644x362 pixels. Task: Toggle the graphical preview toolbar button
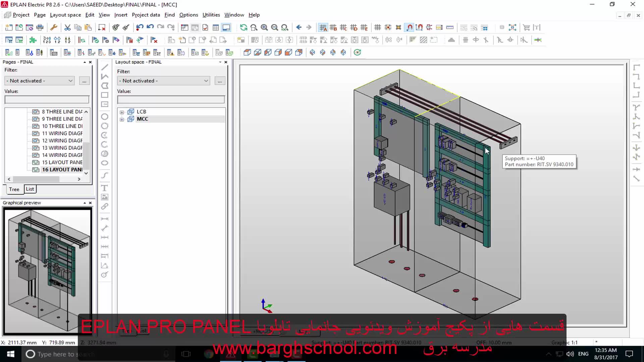(226, 27)
